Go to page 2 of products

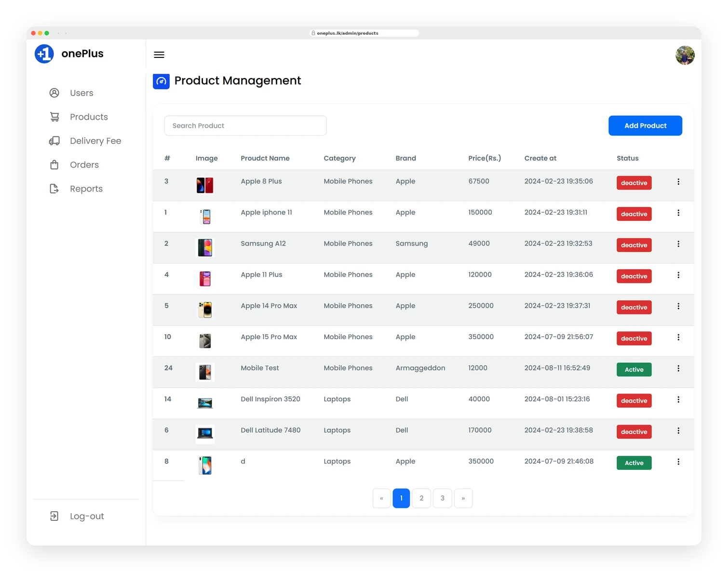[x=421, y=498]
